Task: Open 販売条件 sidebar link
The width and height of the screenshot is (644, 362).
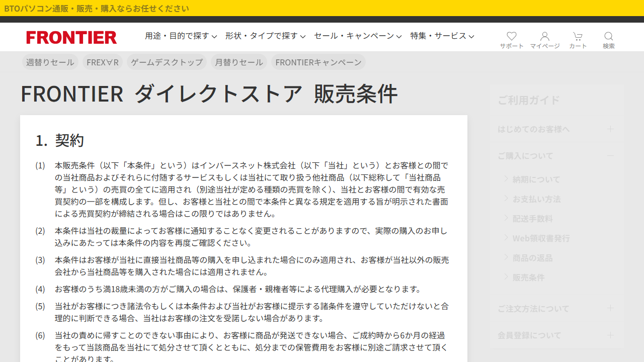Action: (x=529, y=278)
